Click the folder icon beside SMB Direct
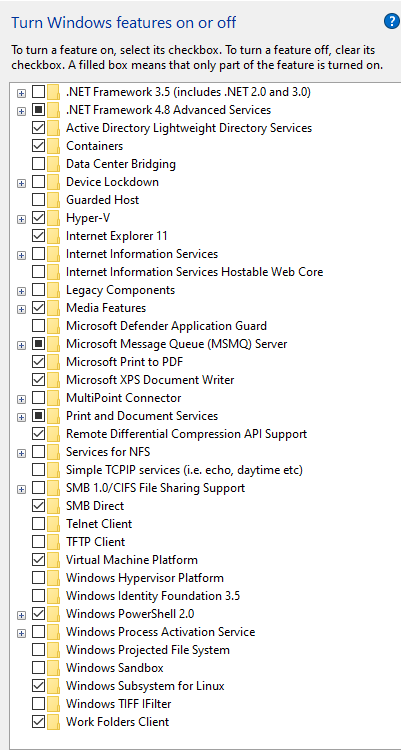The height and width of the screenshot is (750, 401). (54, 506)
